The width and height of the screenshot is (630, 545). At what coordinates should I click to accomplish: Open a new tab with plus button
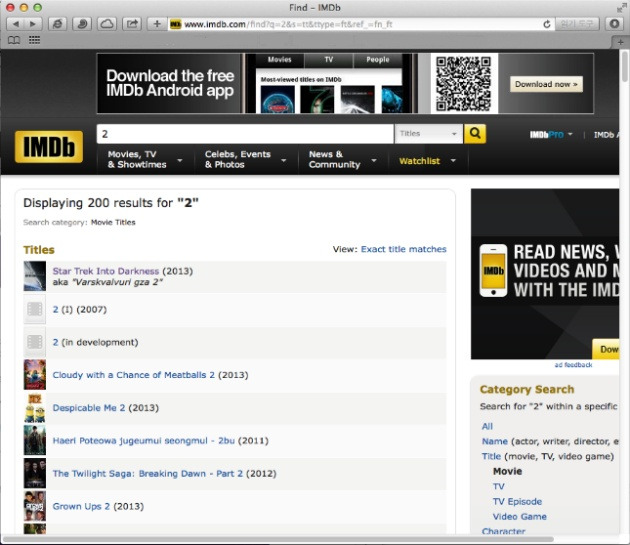620,42
